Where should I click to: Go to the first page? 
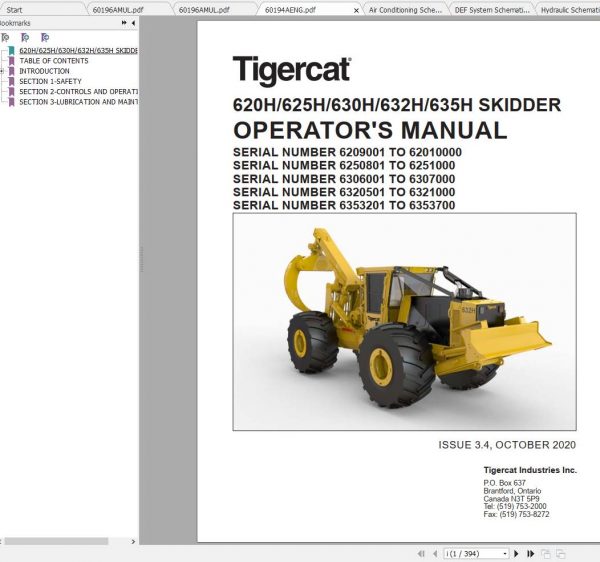pyautogui.click(x=421, y=553)
